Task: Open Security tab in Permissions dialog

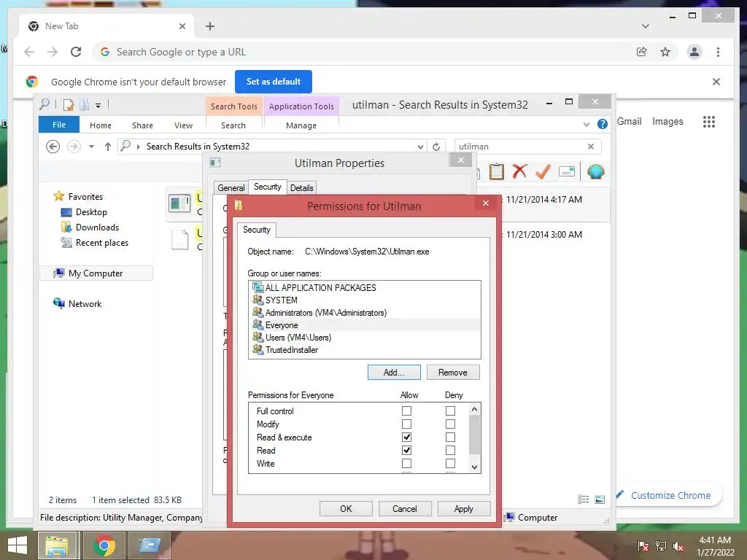Action: [256, 230]
